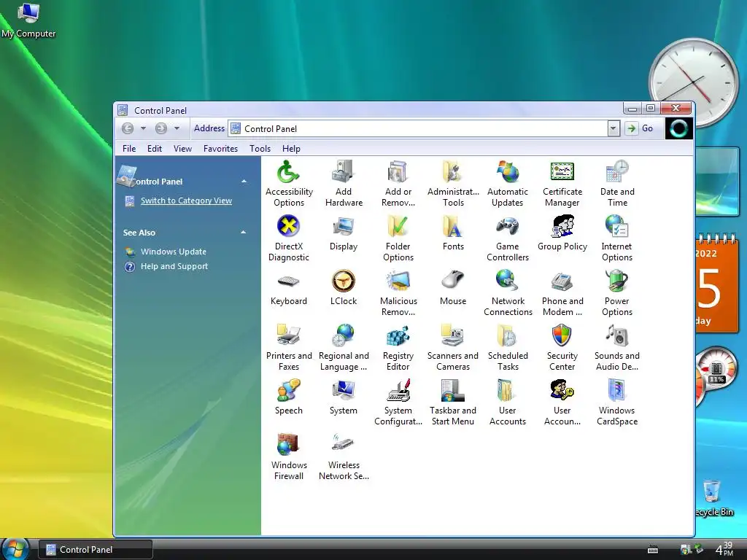Viewport: 747px width, 560px height.
Task: Open System properties icon
Action: (x=343, y=391)
